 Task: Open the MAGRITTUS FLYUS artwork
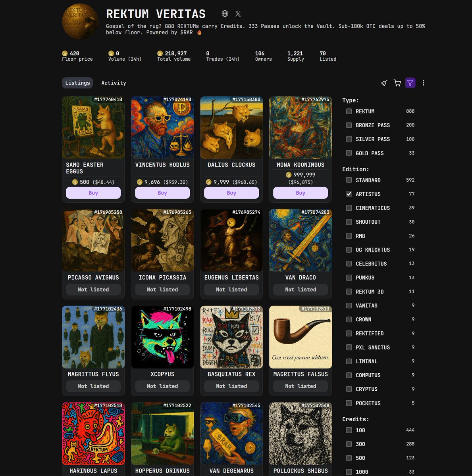pyautogui.click(x=93, y=337)
